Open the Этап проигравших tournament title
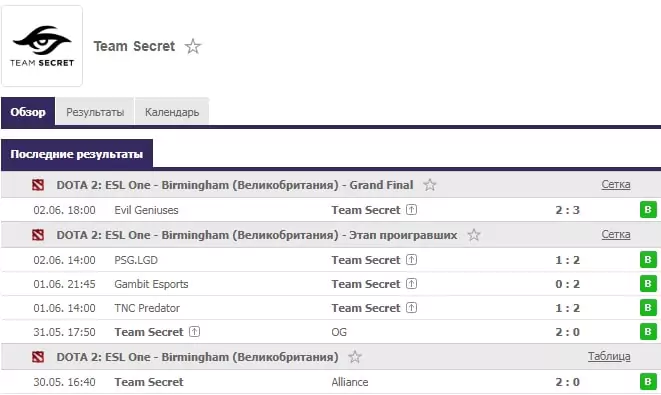Screen dimensions: 661x395 point(257,235)
